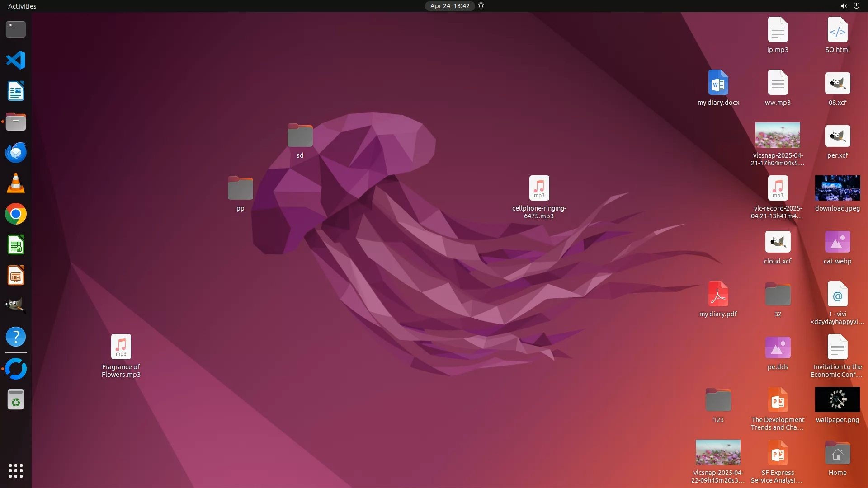Open the clock and calendar menu
Viewport: 868px width, 488px height.
coord(449,6)
